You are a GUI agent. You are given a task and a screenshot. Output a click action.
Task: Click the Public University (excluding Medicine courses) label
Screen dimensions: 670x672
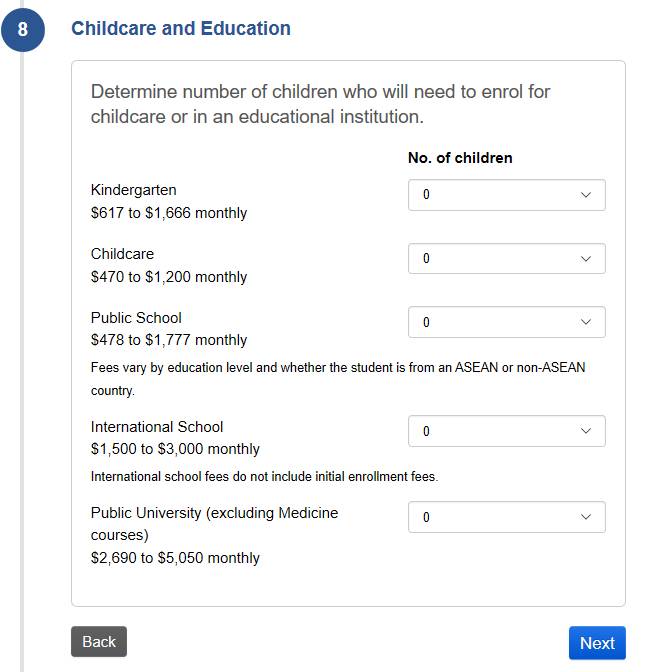pos(214,523)
